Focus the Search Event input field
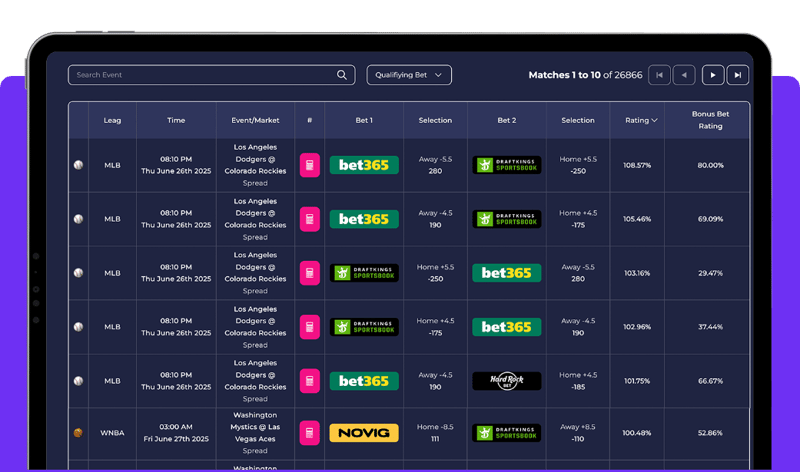This screenshot has width=800, height=472. point(211,75)
